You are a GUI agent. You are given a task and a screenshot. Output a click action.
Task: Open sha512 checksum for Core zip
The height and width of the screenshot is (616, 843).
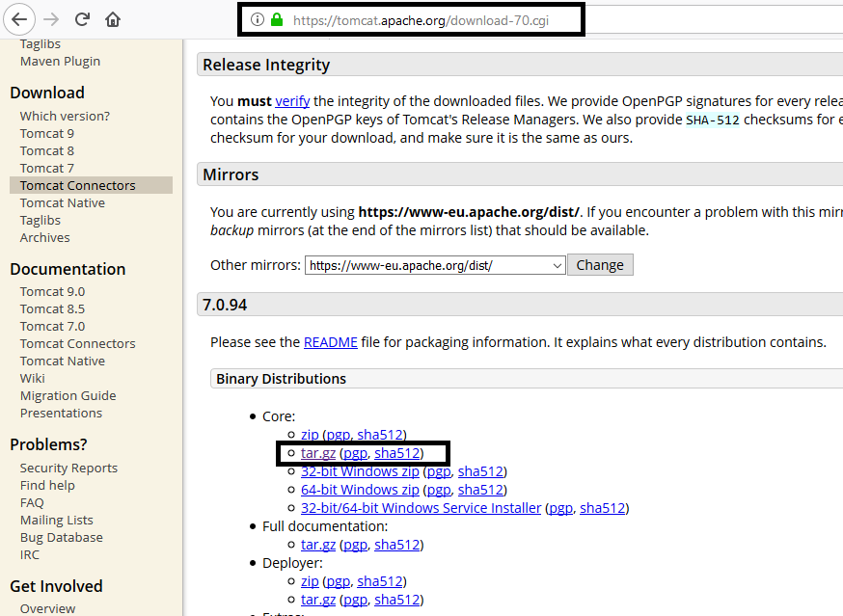coord(380,435)
